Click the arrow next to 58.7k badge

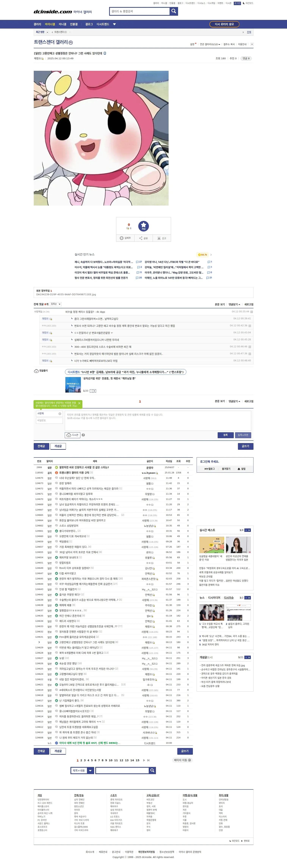[x=211, y=255]
